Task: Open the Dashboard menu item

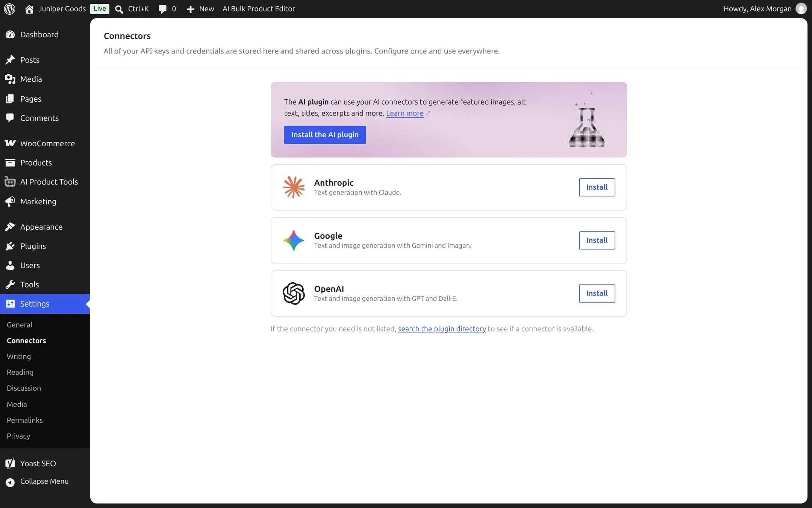Action: [39, 34]
